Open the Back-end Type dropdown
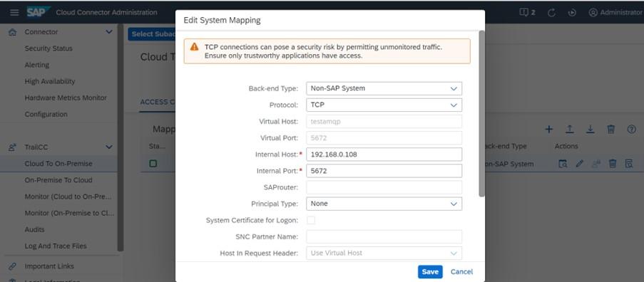 (384, 88)
